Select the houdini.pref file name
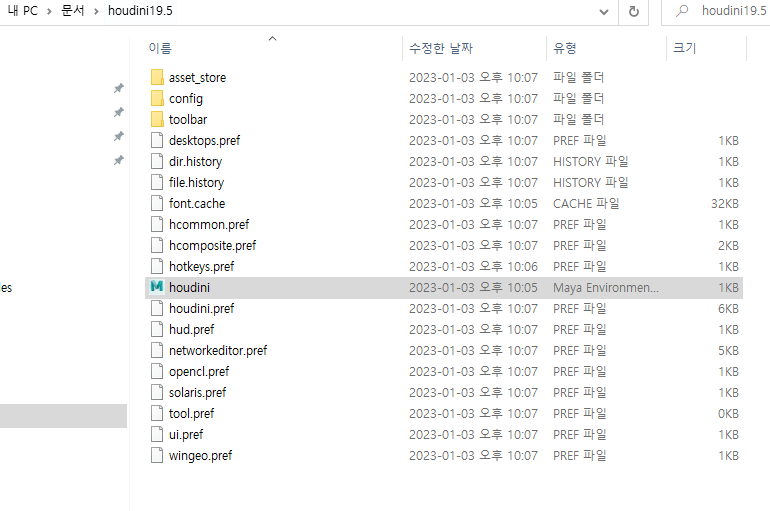 click(x=201, y=308)
